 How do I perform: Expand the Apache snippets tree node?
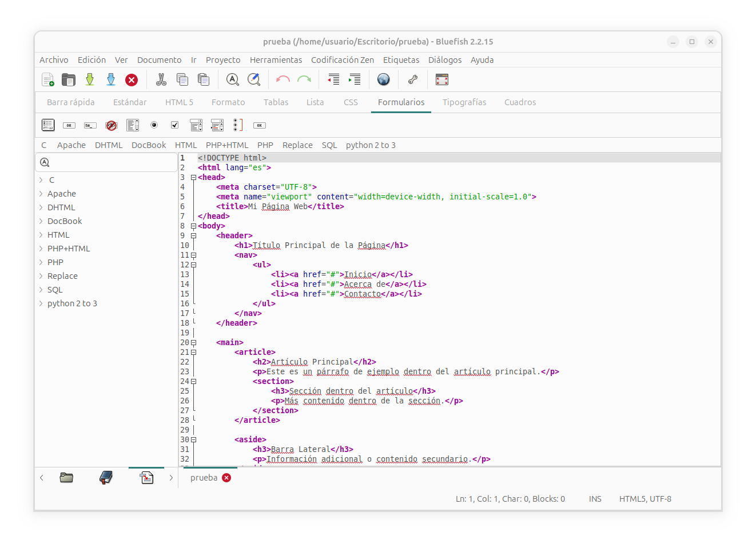[x=41, y=194]
